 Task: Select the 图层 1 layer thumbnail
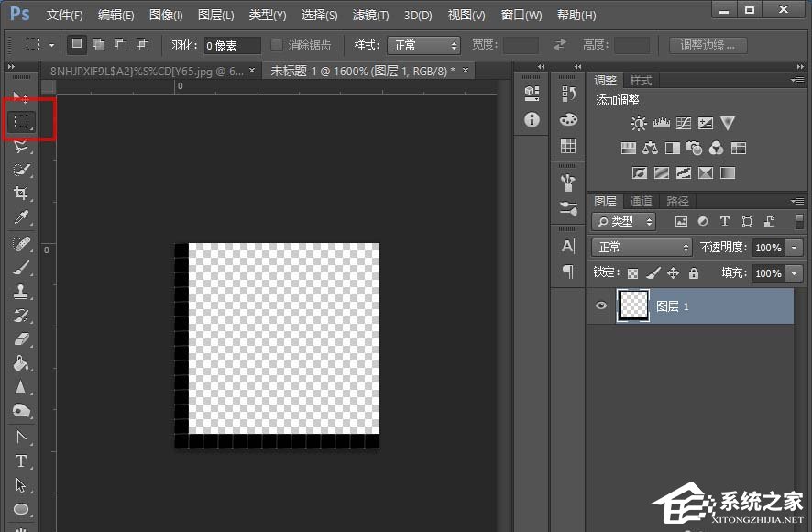[632, 306]
